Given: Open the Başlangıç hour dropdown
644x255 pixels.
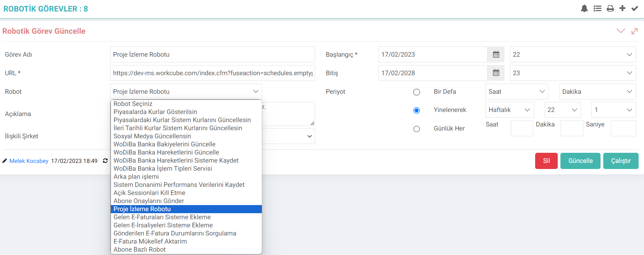Looking at the screenshot, I should pos(572,55).
